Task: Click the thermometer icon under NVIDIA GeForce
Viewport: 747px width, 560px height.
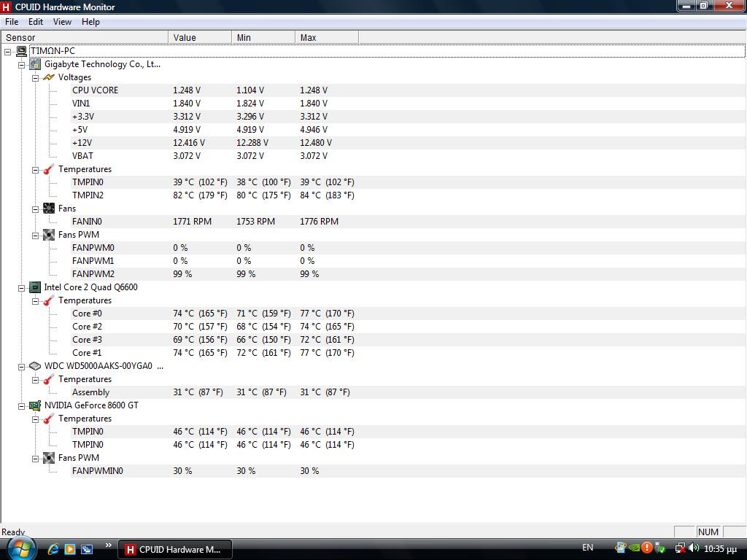Action: (x=49, y=419)
